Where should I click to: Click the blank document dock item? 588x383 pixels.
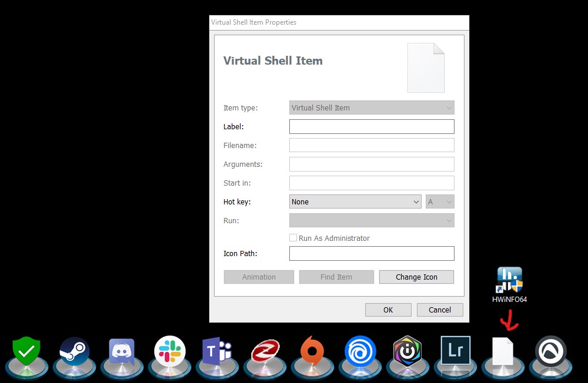[503, 352]
